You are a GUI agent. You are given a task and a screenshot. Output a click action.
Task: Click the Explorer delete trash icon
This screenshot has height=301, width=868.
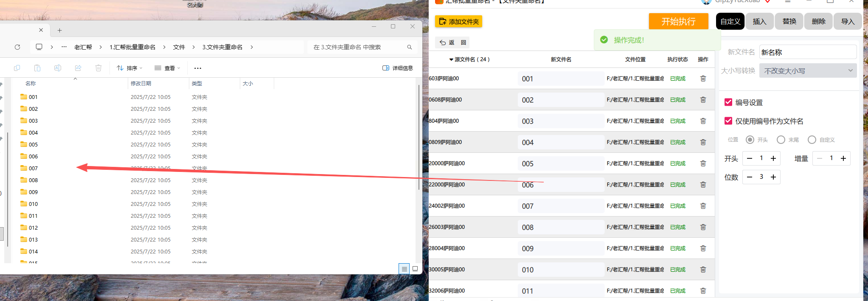click(x=98, y=68)
